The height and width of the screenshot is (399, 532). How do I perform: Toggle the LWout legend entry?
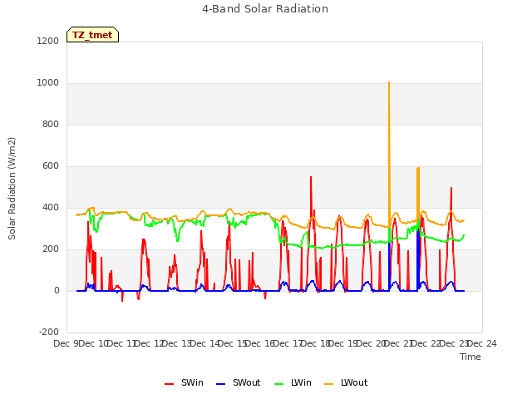point(346,382)
